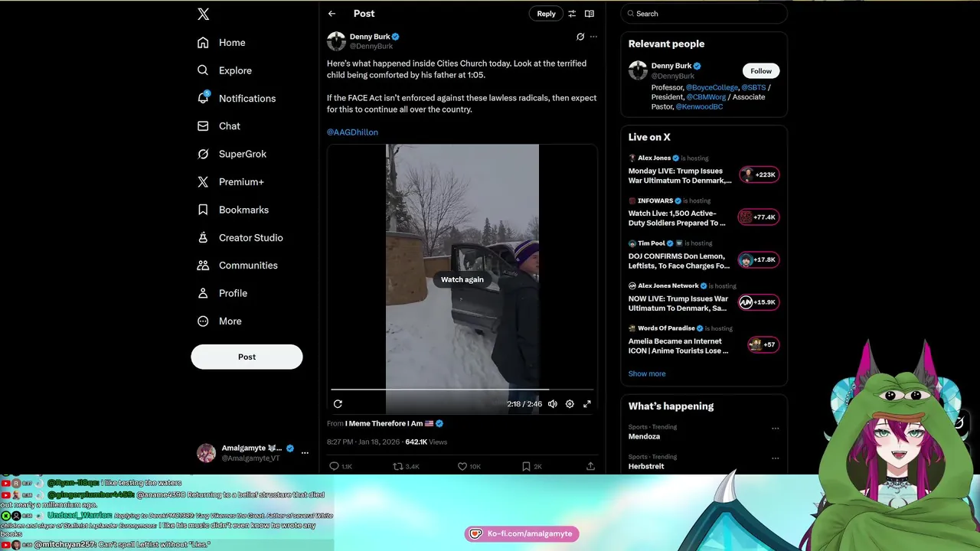Click the Reply button in header
Viewport: 980px width, 551px height.
tap(546, 14)
